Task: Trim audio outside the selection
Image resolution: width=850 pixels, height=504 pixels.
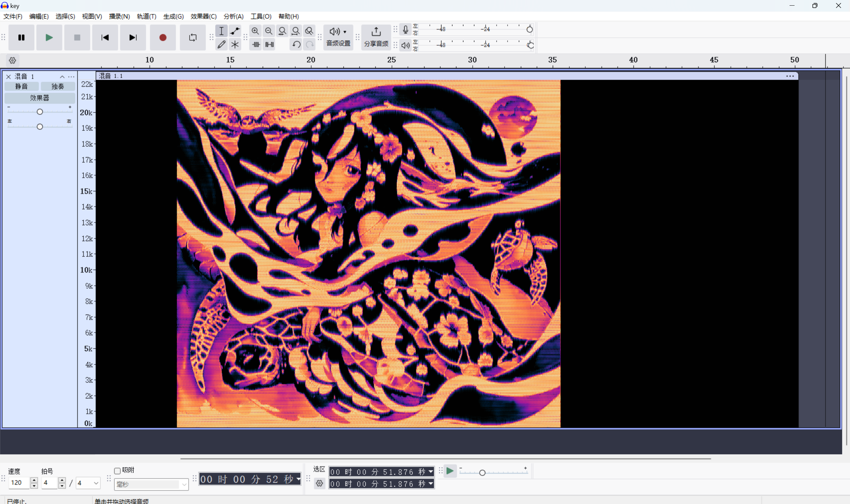Action: 256,44
